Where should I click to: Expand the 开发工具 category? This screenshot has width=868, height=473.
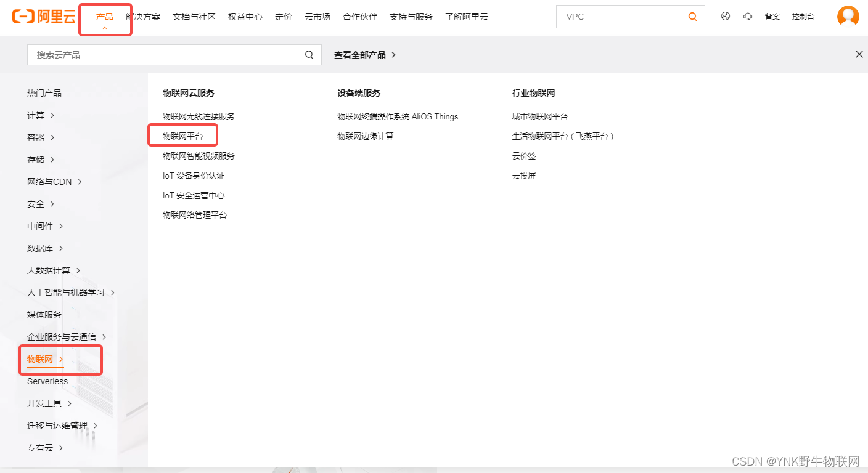coord(49,403)
